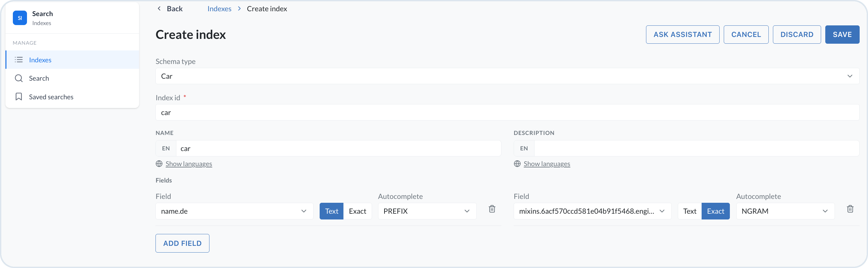
Task: Open the mixins Field dropdown
Action: click(x=592, y=211)
